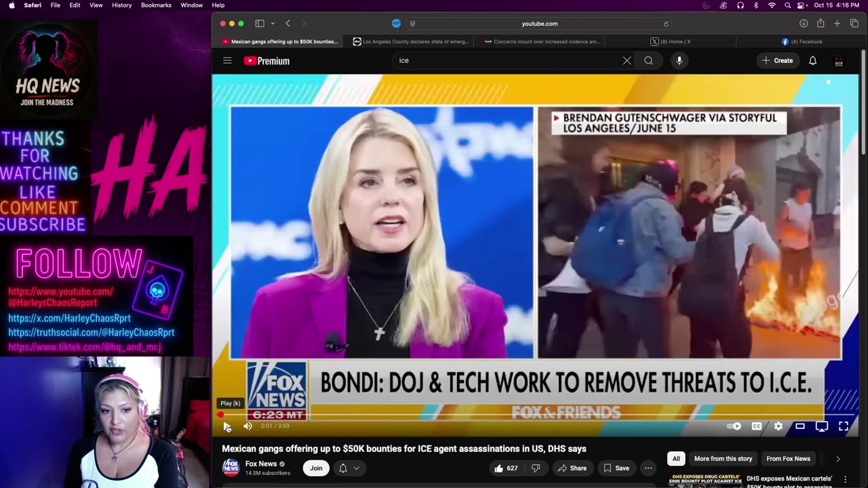Search with your voice microphone
This screenshot has width=868, height=488.
[x=679, y=60]
